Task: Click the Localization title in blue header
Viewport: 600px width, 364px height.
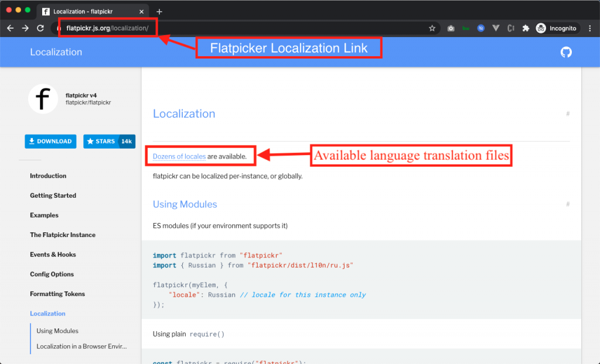Action: (x=56, y=52)
